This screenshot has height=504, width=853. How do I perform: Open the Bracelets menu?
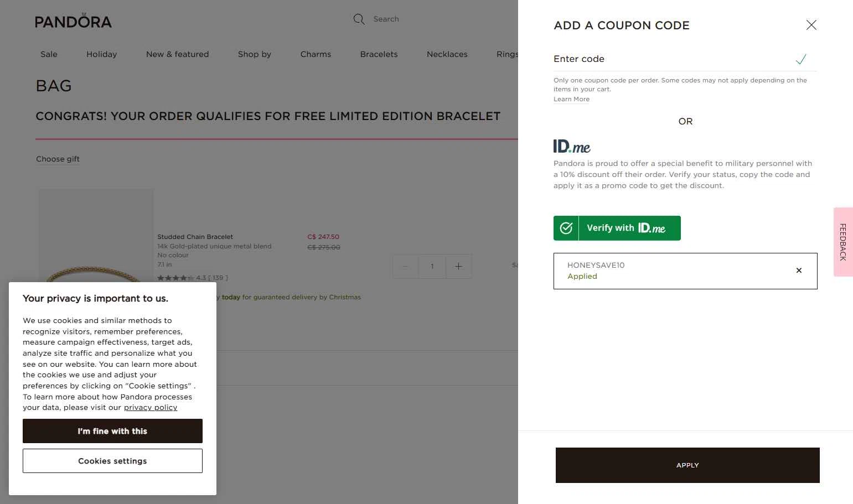tap(379, 54)
